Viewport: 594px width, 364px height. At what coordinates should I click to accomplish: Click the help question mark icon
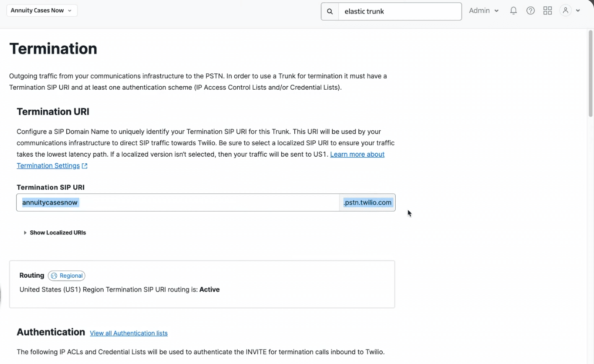click(530, 11)
